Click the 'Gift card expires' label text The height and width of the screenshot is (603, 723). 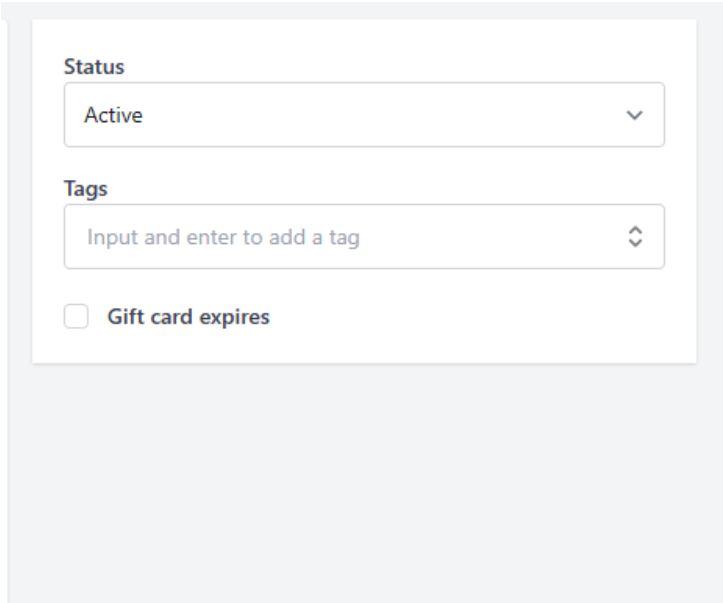click(x=188, y=318)
